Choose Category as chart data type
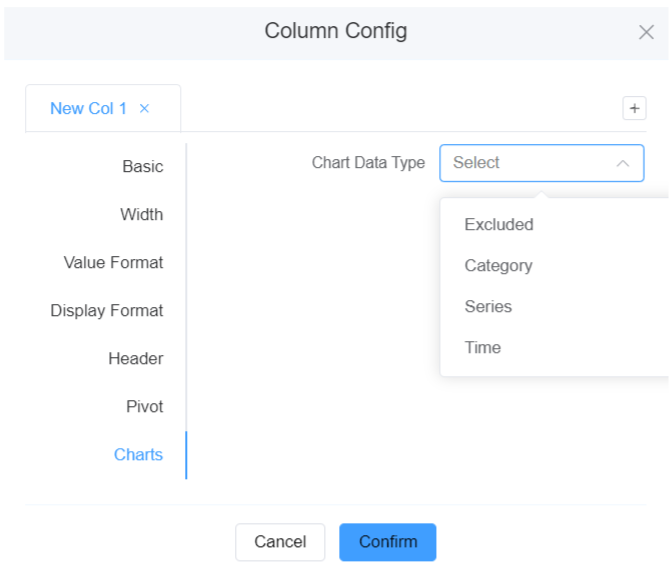670x565 pixels. tap(498, 266)
